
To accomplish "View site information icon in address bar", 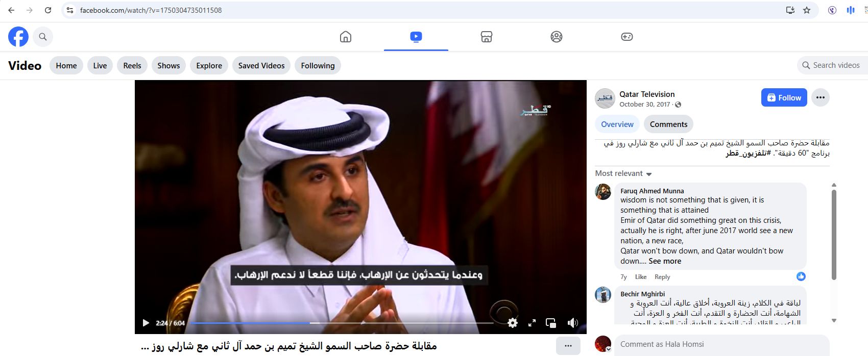I will (70, 10).
